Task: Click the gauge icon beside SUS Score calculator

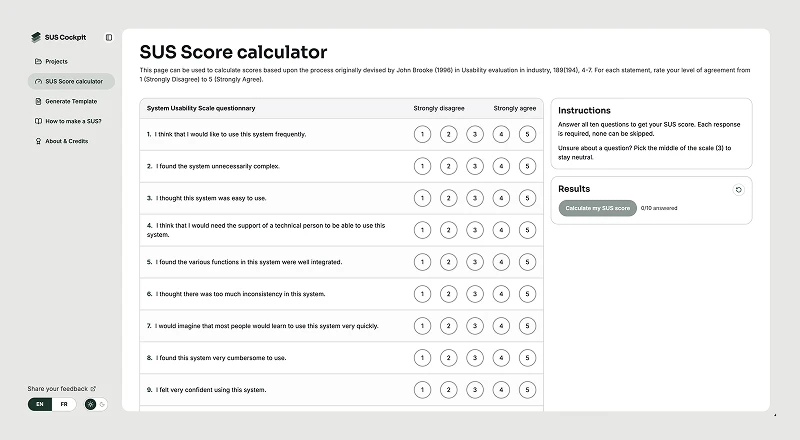Action: pos(38,81)
